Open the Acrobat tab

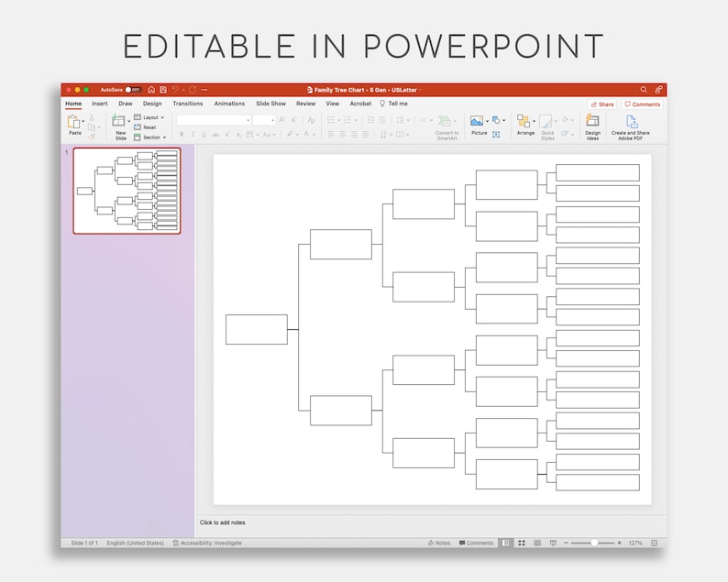[x=360, y=104]
